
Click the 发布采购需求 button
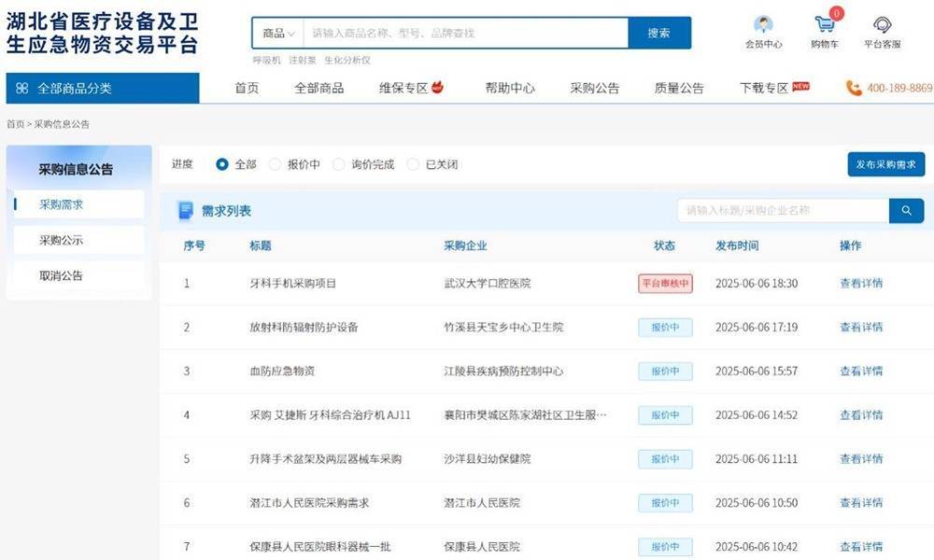pyautogui.click(x=885, y=164)
